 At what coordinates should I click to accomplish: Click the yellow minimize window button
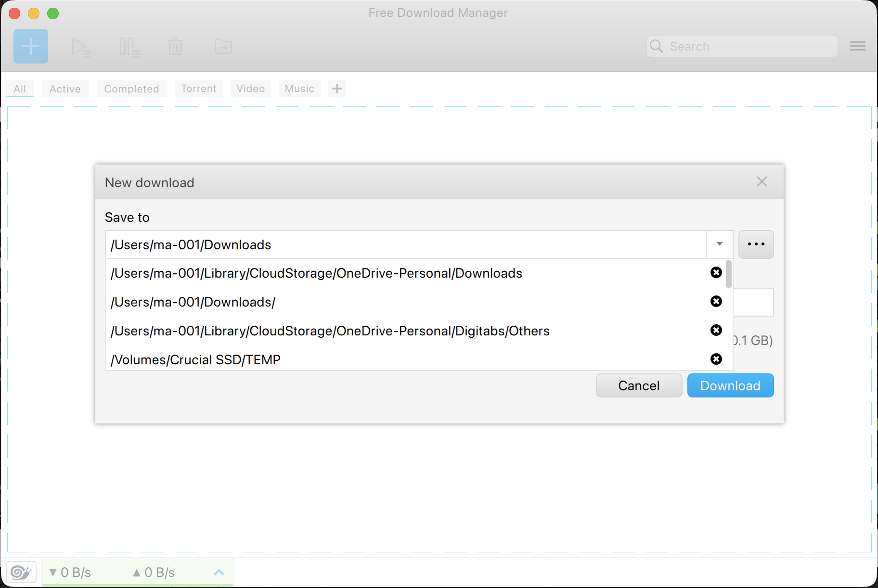tap(34, 13)
